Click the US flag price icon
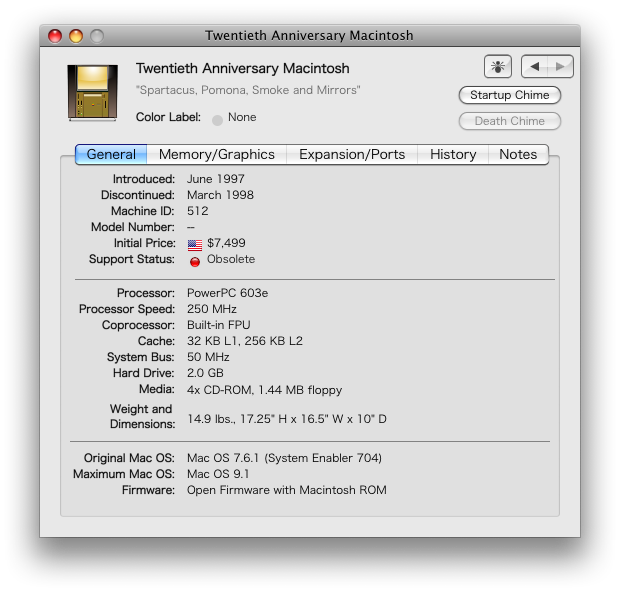620x592 pixels. (x=195, y=245)
